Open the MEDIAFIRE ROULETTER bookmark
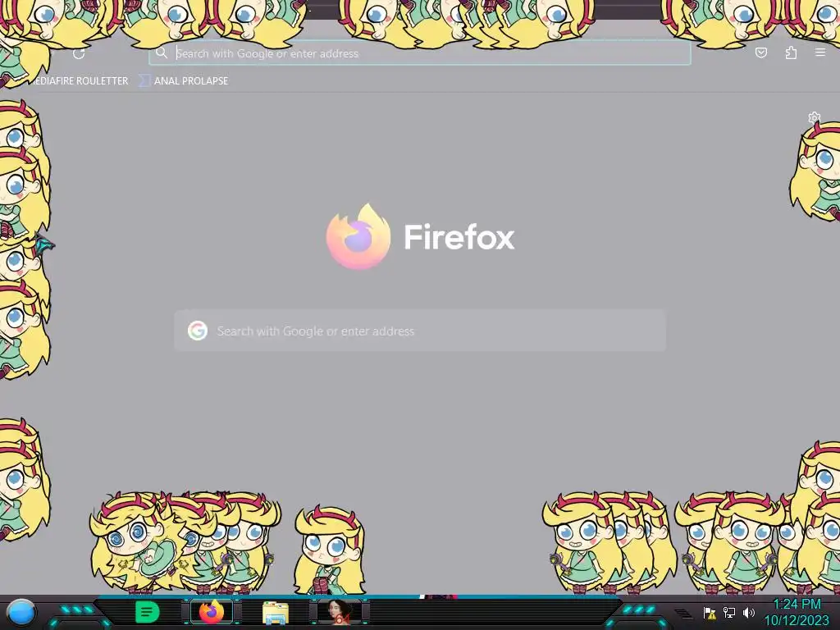 pos(79,81)
